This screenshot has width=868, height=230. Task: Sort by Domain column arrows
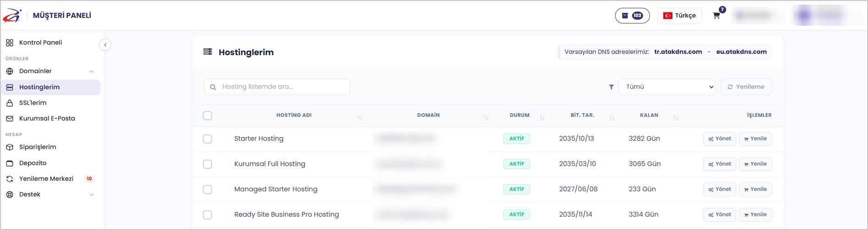(x=487, y=118)
